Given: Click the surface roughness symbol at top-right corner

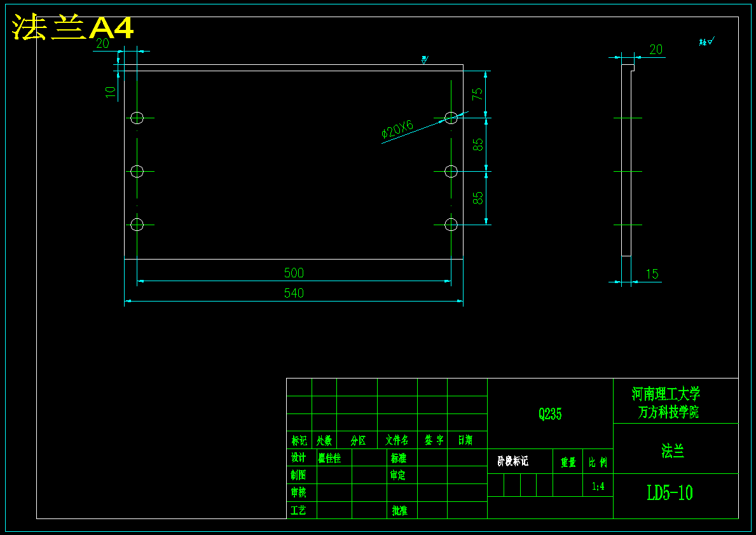Looking at the screenshot, I should coord(706,41).
